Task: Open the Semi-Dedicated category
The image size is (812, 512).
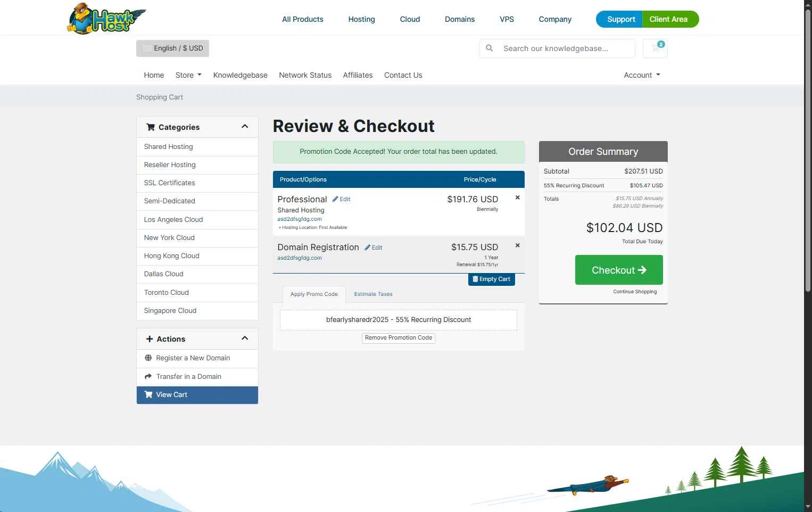Action: coord(197,201)
